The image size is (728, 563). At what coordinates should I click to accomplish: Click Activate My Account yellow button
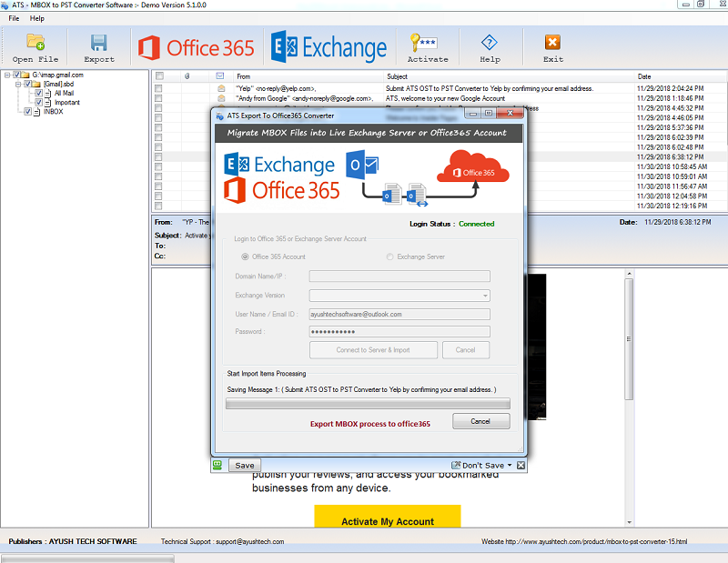388,516
